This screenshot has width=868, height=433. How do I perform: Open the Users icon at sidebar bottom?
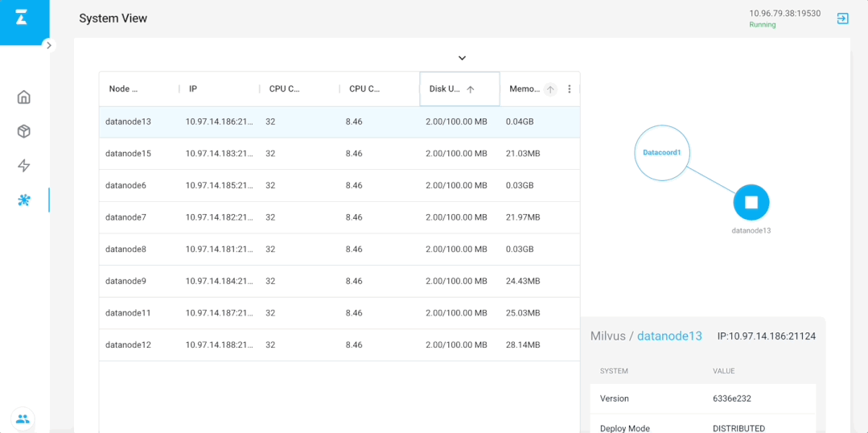click(23, 419)
